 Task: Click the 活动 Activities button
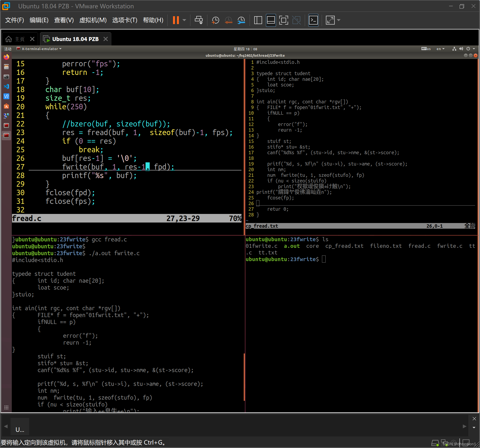click(x=8, y=49)
